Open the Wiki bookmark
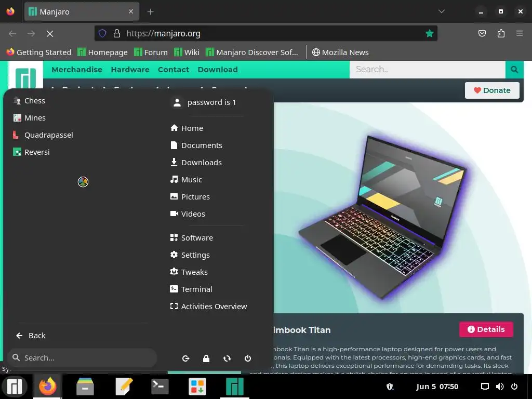532x399 pixels. coord(187,52)
